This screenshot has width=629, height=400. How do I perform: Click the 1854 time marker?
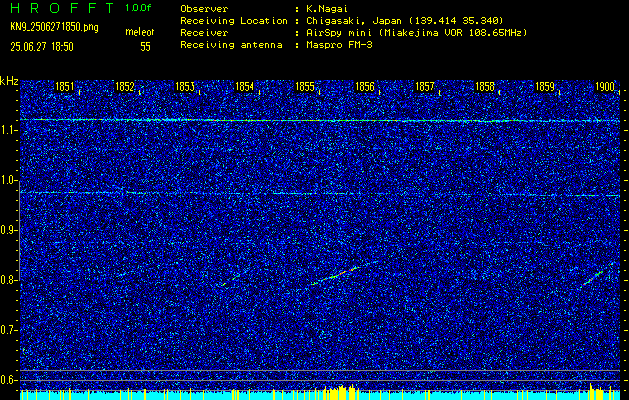[x=244, y=87]
